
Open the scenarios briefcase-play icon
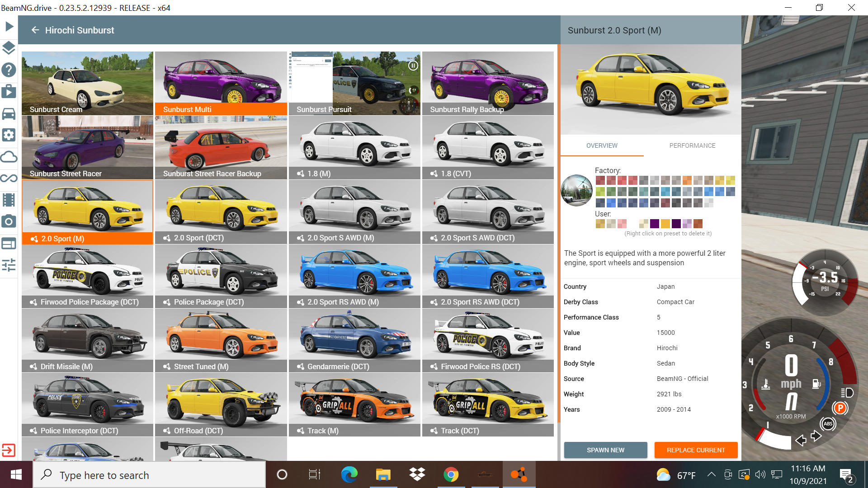coord(9,92)
